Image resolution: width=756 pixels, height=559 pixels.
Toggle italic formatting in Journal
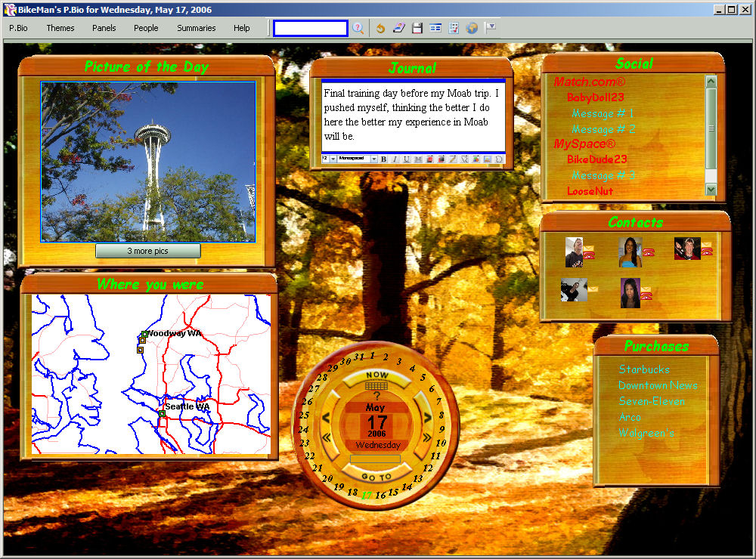(x=395, y=159)
